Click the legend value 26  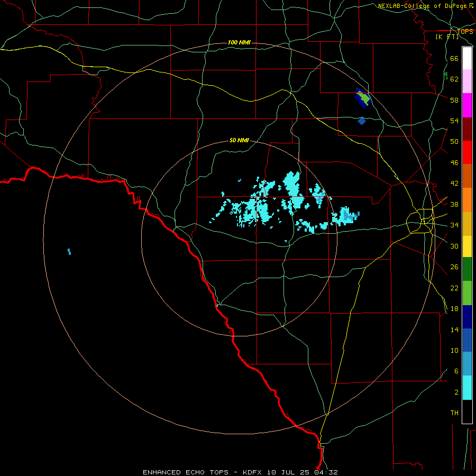(x=454, y=267)
